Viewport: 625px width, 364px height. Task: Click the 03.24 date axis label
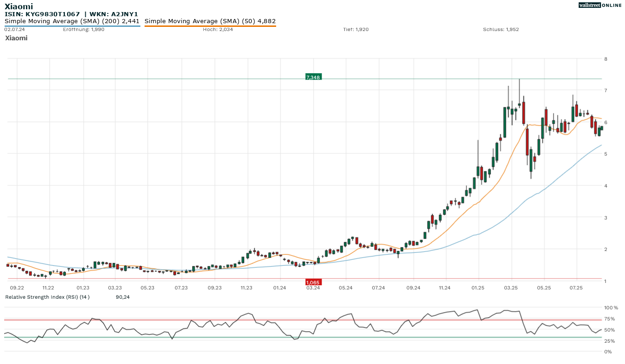(313, 288)
